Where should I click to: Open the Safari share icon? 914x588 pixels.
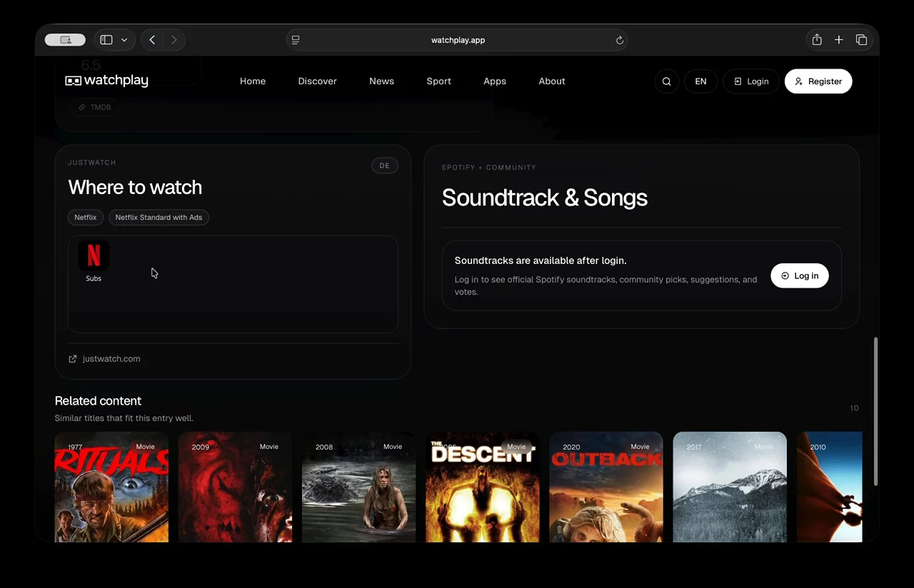click(817, 40)
